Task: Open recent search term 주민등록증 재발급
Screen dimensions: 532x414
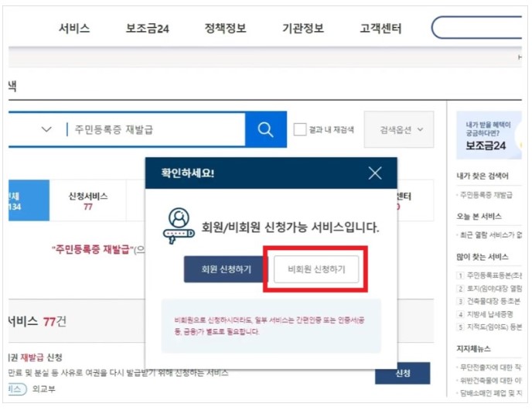Action: [x=486, y=195]
